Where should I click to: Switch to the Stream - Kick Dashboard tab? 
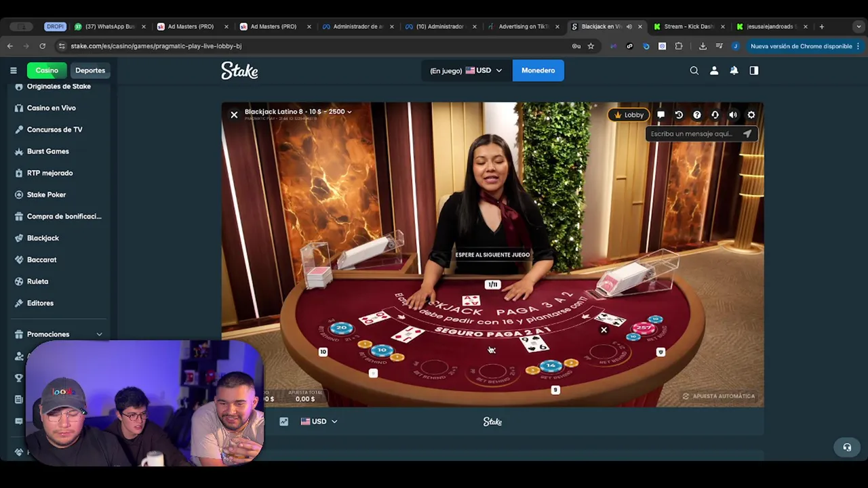[x=688, y=26]
